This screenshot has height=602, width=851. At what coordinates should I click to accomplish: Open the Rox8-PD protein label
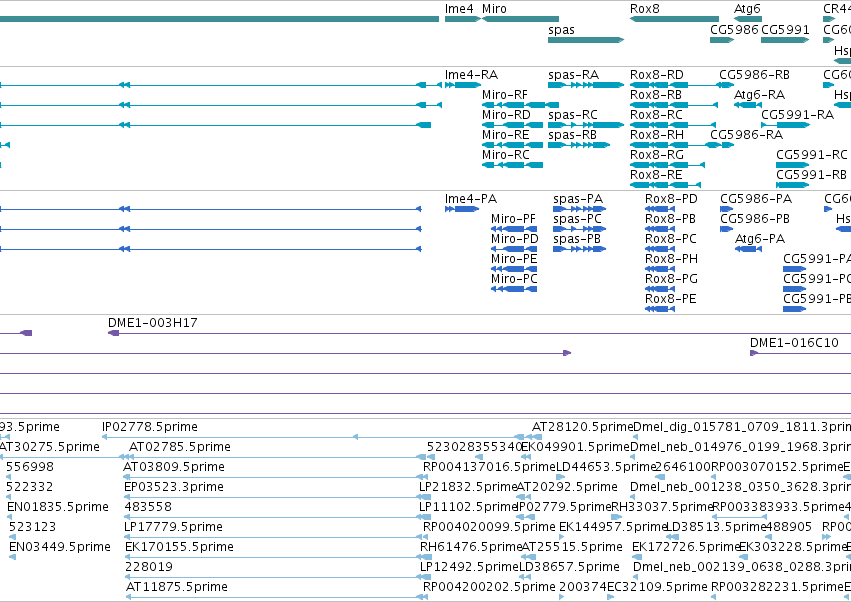(x=671, y=199)
